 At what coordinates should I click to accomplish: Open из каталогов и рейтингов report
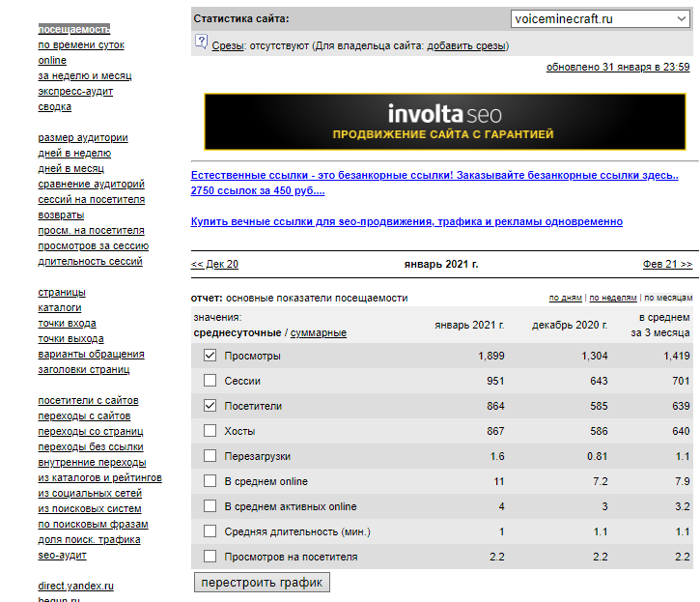[x=100, y=477]
